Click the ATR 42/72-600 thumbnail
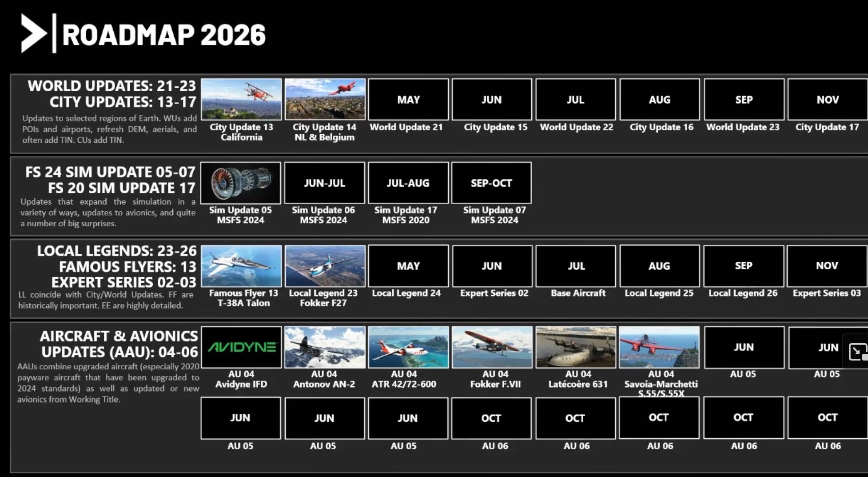This screenshot has width=868, height=477. point(408,348)
